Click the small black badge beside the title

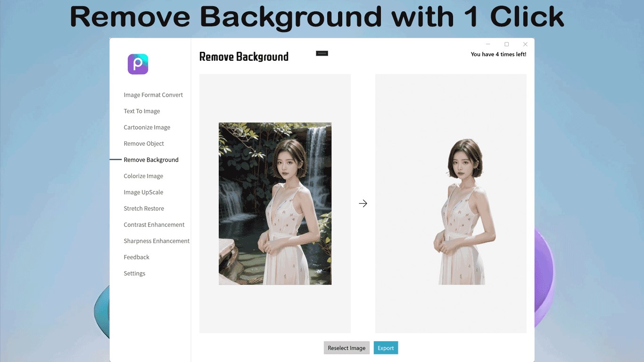[x=322, y=53]
